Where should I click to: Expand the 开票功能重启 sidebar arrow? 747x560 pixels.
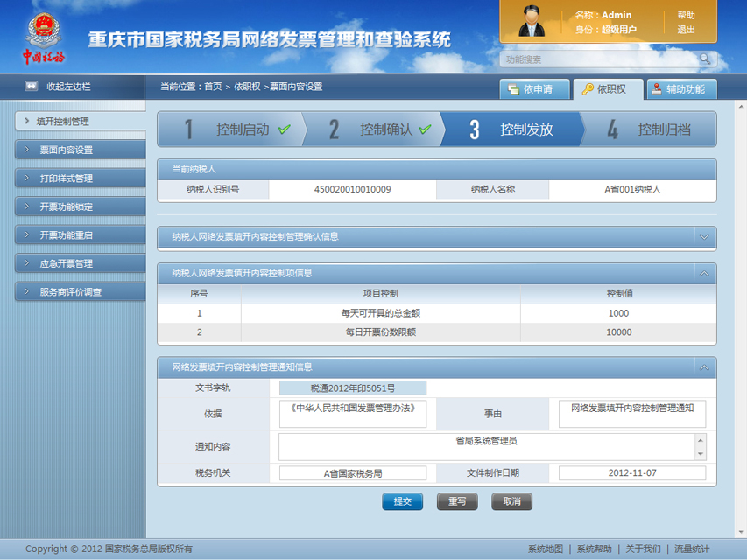coord(27,234)
